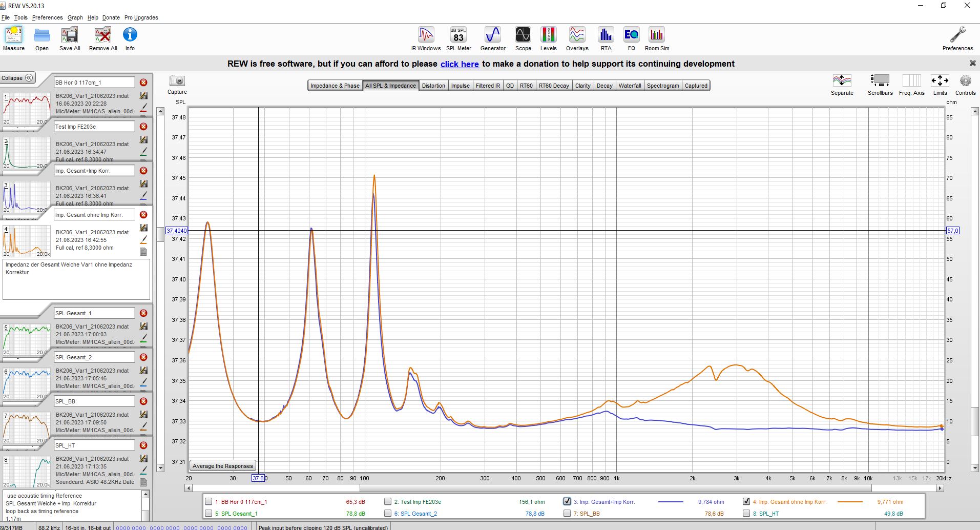Open the Room Sim tool

657,39
